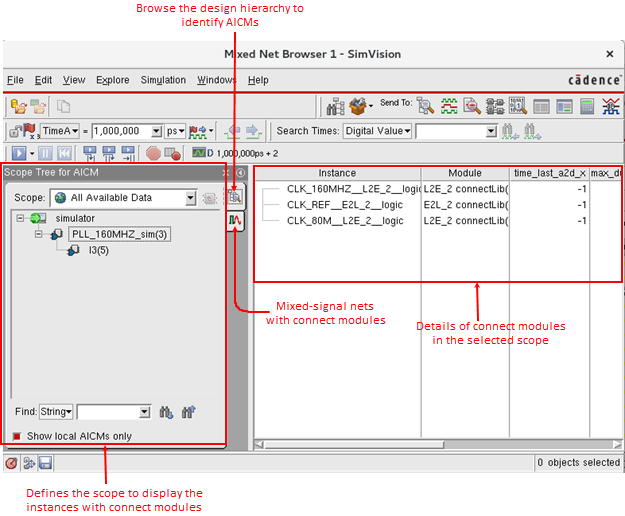Screen dimensions: 625x516
Task: Click the red flag cursor icon
Action: 30,131
